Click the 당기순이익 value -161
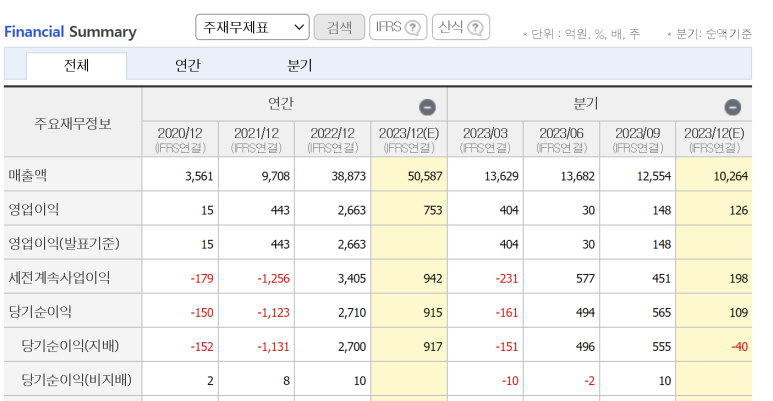773x401 pixels. point(507,312)
